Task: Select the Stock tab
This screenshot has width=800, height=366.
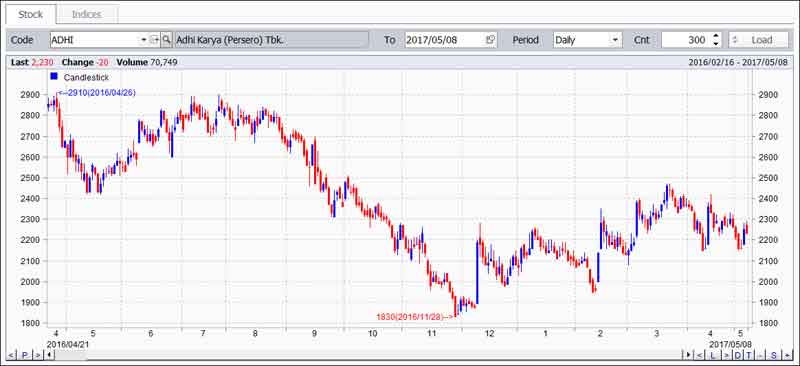Action: (x=31, y=14)
